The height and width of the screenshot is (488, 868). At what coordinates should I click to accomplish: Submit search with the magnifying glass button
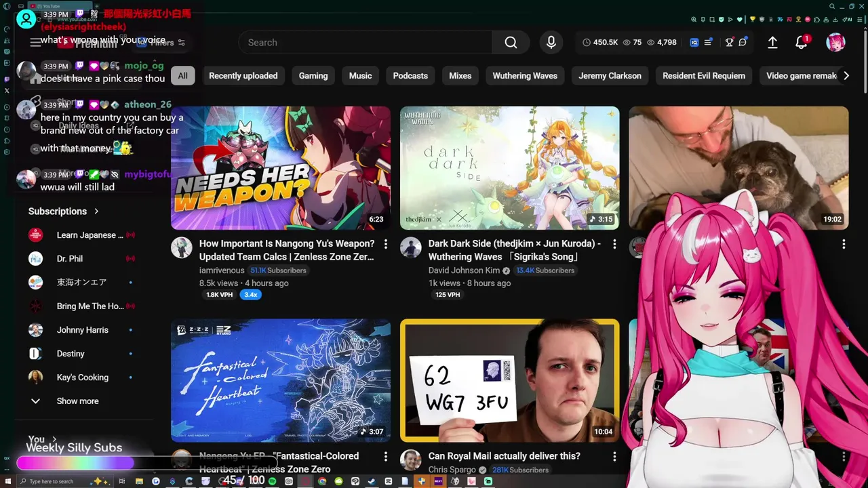click(511, 42)
